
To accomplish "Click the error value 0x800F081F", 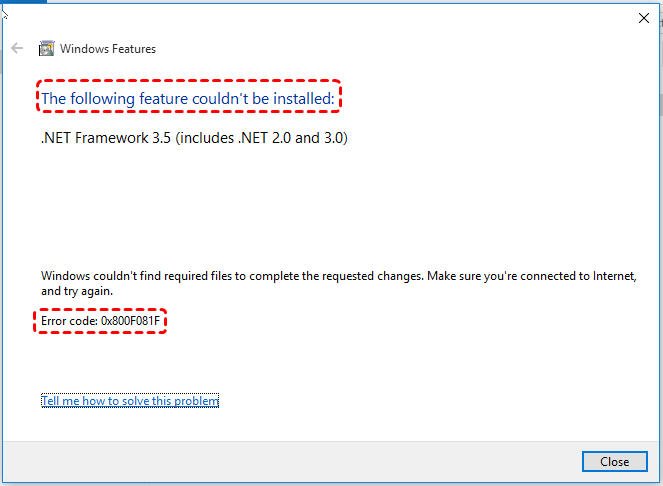I will click(x=133, y=322).
